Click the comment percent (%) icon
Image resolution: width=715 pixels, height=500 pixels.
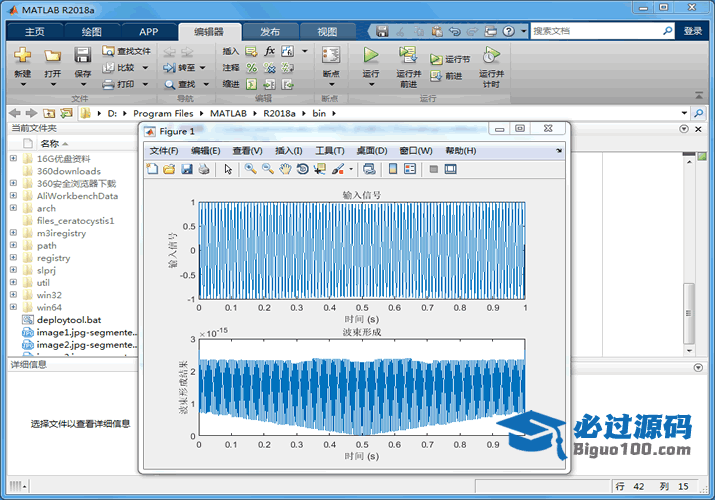coord(251,67)
